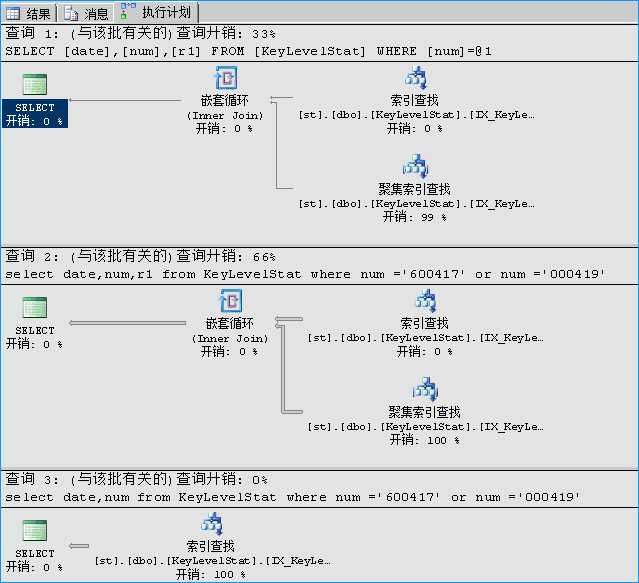
Task: Select the highlighted SELECT 开销 0% label in query 1
Action: (x=35, y=114)
